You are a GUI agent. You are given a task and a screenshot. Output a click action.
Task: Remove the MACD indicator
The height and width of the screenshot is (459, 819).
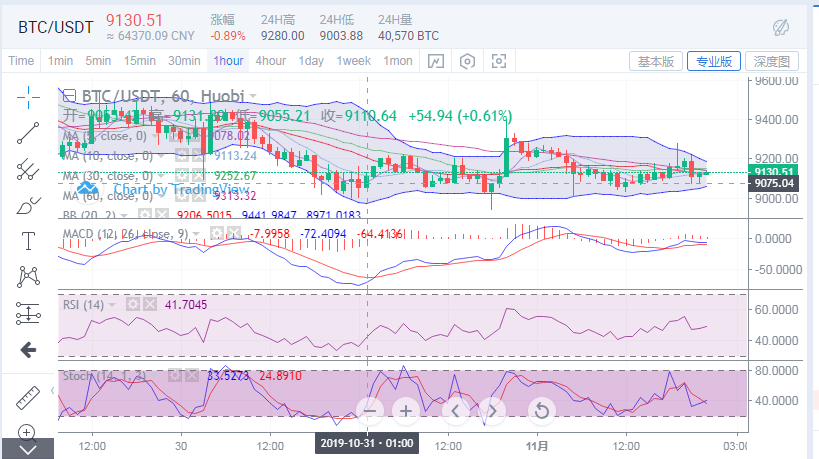tap(233, 233)
